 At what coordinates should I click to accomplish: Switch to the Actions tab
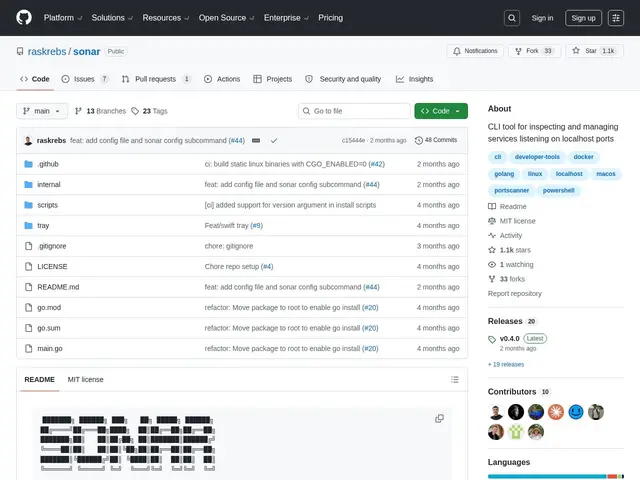(222, 79)
